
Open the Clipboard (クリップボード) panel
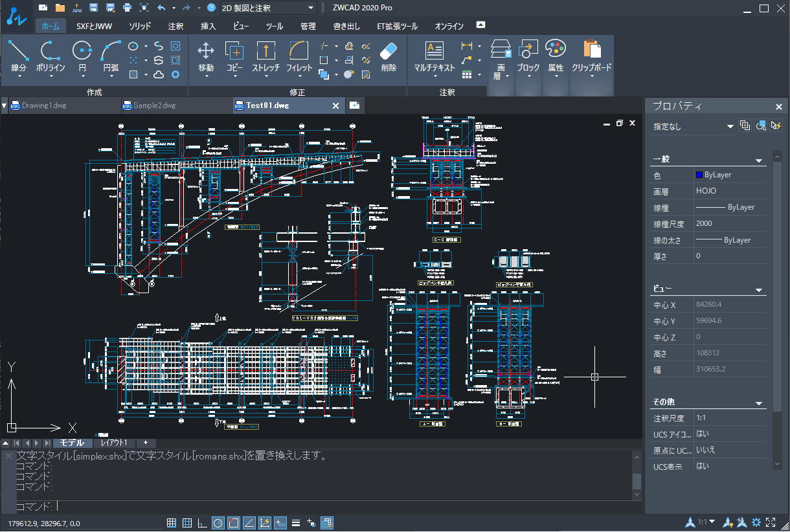coord(592,56)
